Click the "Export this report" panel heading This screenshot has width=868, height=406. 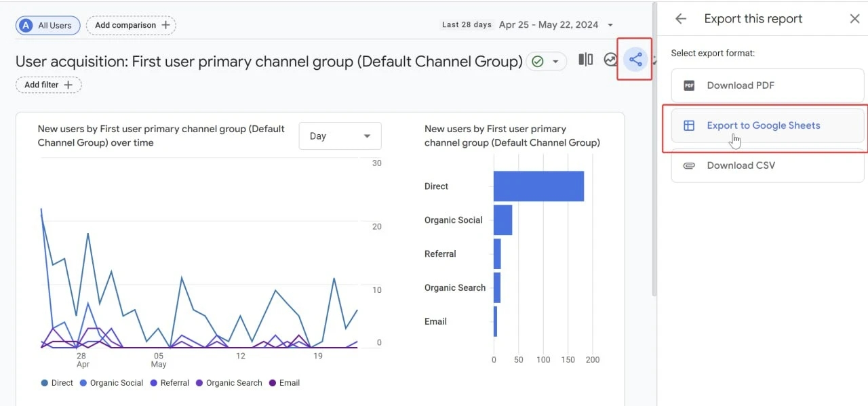coord(753,19)
